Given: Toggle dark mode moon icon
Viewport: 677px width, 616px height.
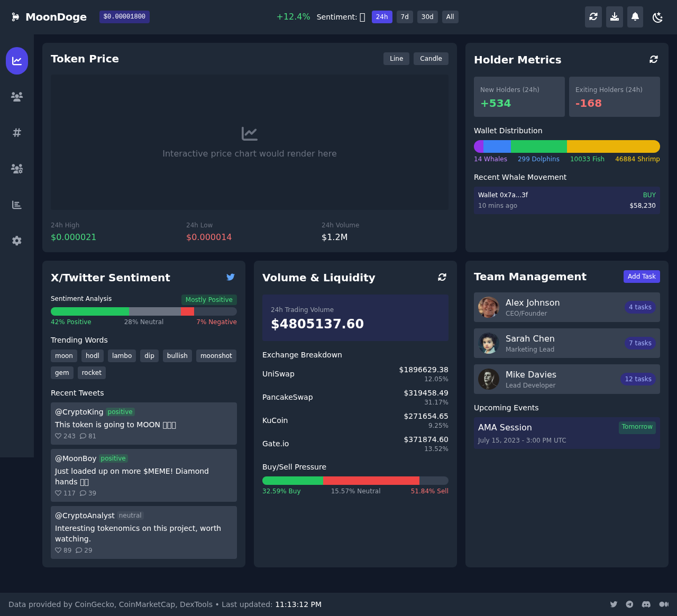Looking at the screenshot, I should coord(657,17).
